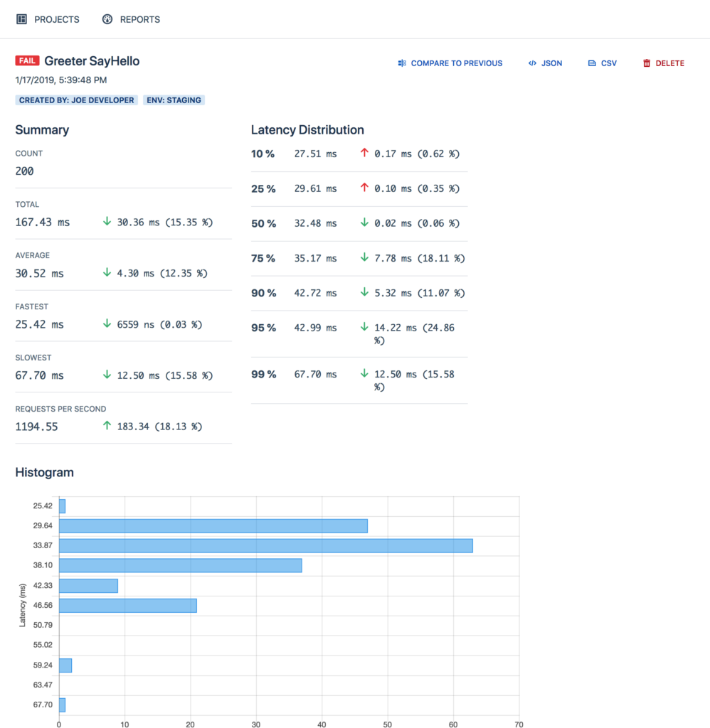Viewport: 710px width, 728px height.
Task: Click the CSV file icon
Action: click(x=592, y=63)
